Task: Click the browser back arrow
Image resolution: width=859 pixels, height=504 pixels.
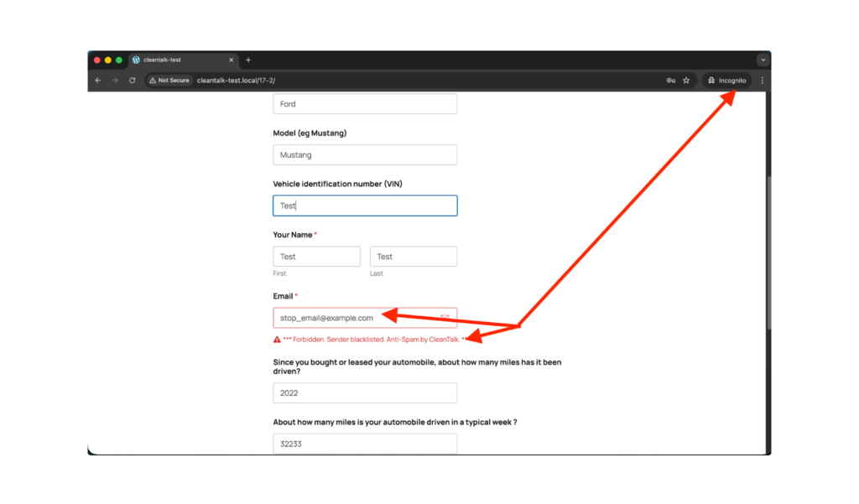Action: click(x=98, y=81)
